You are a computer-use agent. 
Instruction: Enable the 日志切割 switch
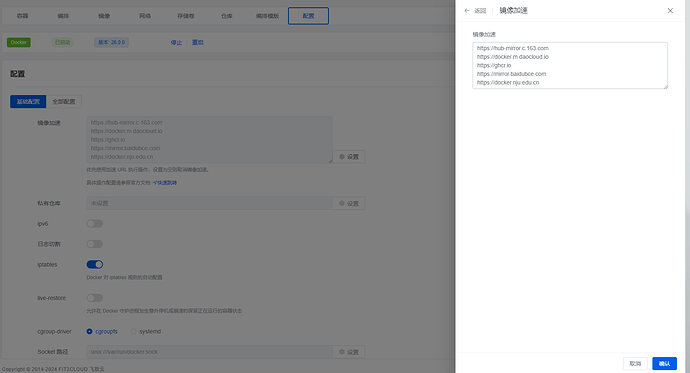pyautogui.click(x=95, y=244)
